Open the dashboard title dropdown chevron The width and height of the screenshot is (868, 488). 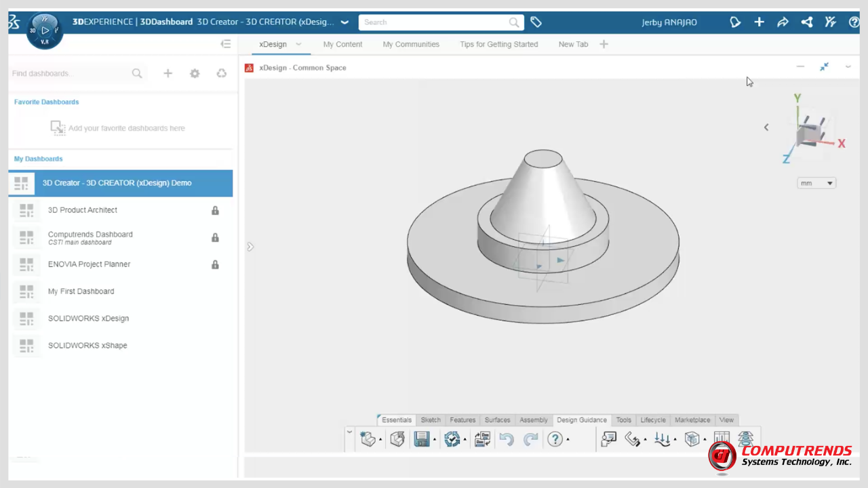click(344, 22)
